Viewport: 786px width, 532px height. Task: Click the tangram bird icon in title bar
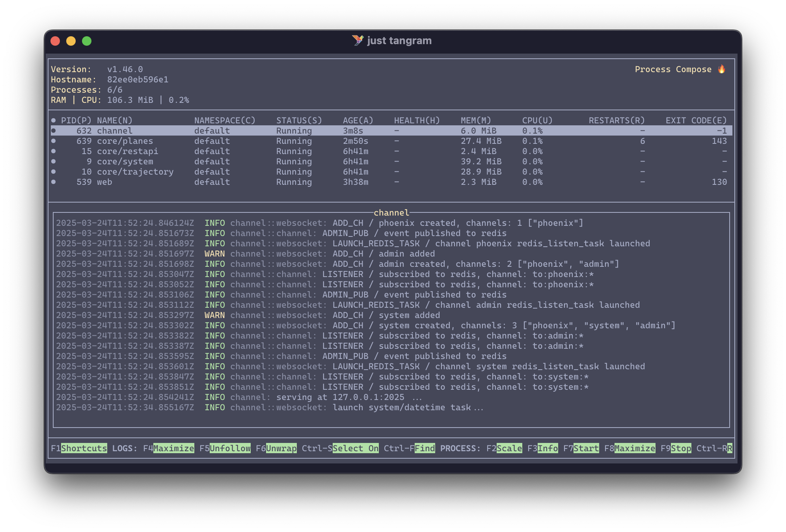point(358,41)
